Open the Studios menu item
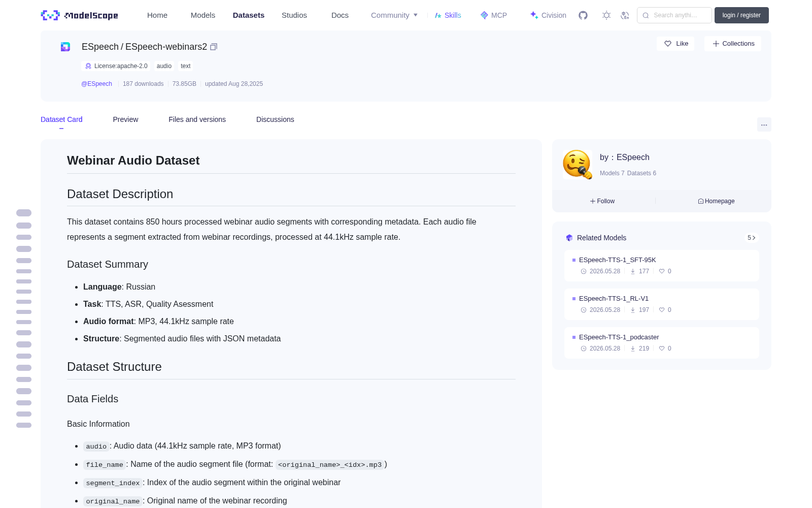The image size is (812, 508). pyautogui.click(x=294, y=15)
